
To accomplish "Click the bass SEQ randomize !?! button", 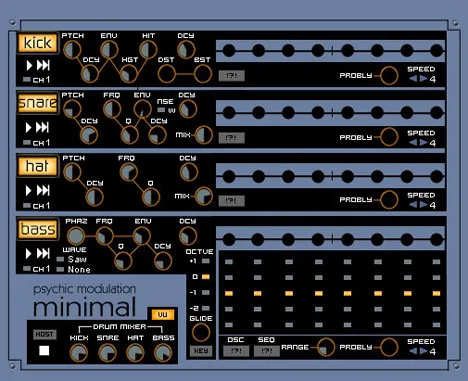I will point(267,351).
